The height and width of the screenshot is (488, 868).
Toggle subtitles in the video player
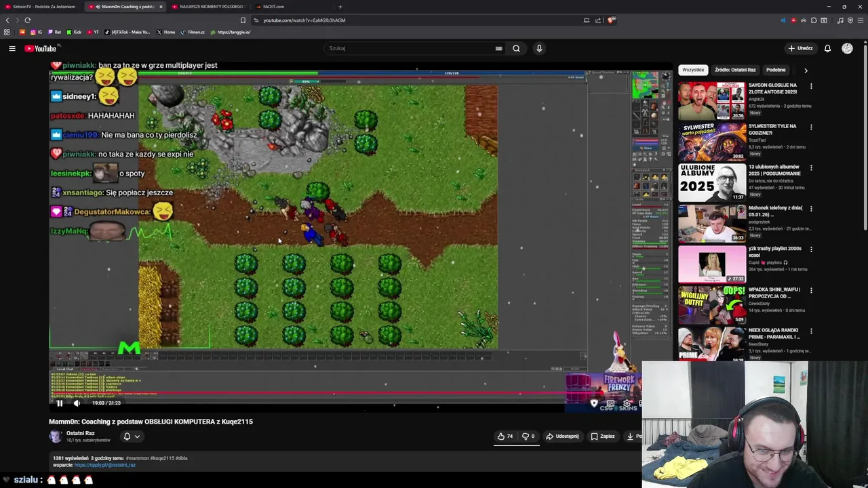tap(610, 403)
